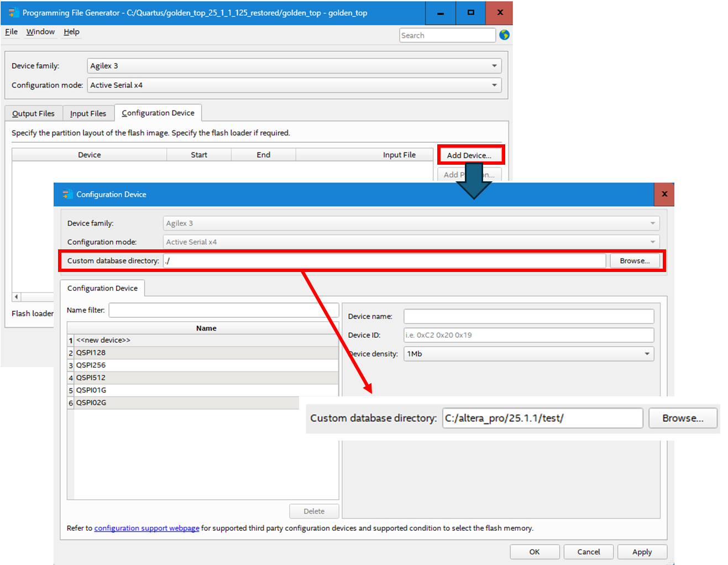Click the Programming File Generator title icon

tap(13, 12)
